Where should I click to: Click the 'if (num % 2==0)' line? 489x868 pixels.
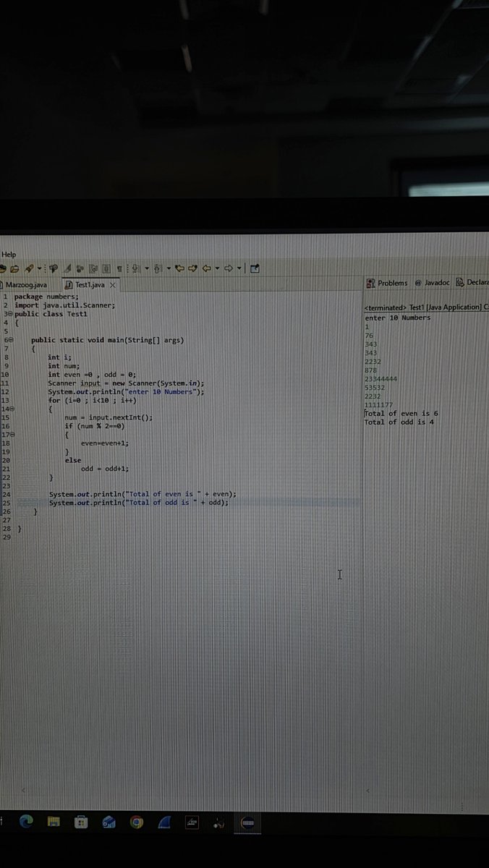click(x=95, y=426)
